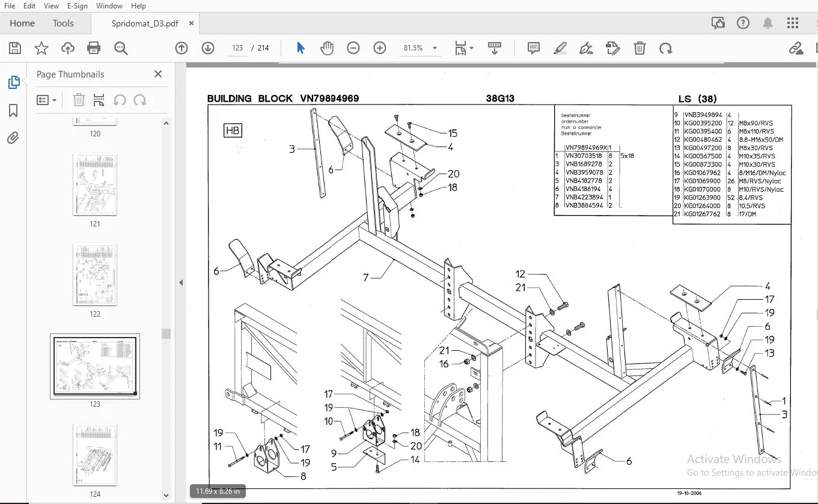The image size is (818, 504).
Task: Print the document
Action: pyautogui.click(x=94, y=48)
